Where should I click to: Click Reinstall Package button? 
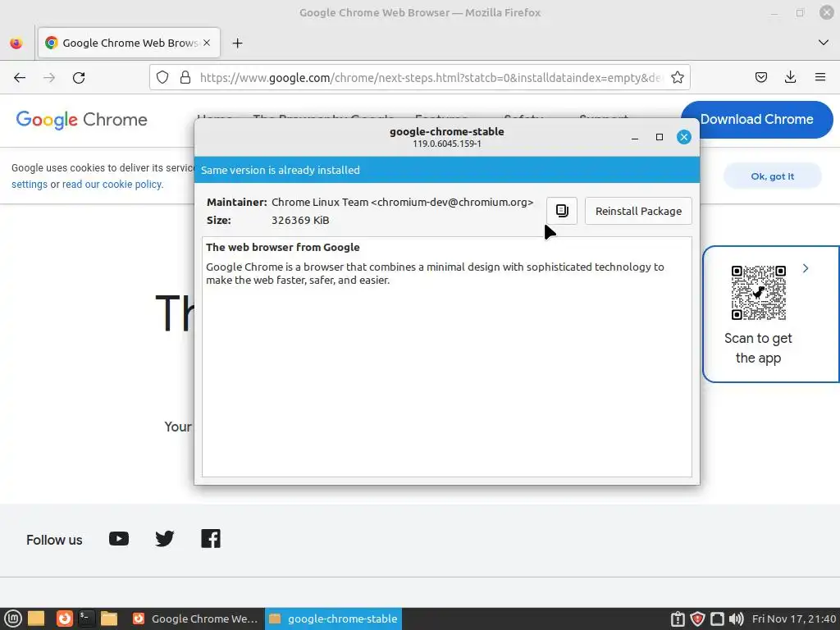pyautogui.click(x=638, y=211)
